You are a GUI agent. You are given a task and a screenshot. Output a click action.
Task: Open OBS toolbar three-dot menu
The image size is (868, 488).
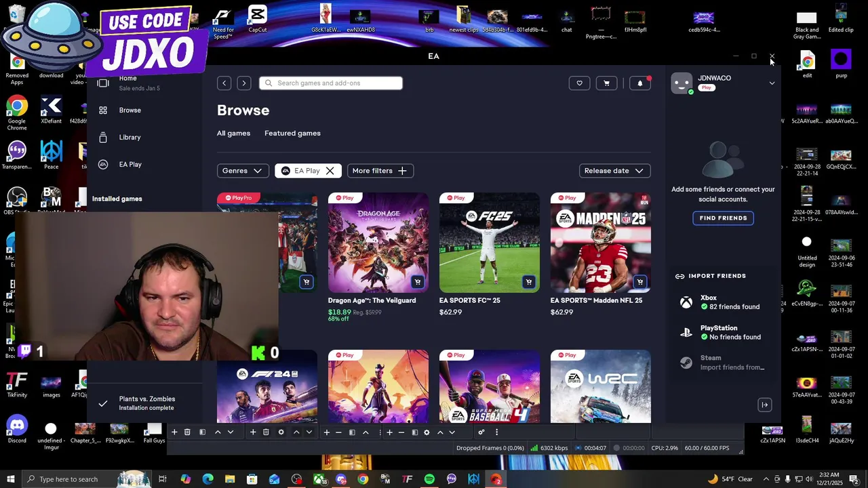coord(496,432)
